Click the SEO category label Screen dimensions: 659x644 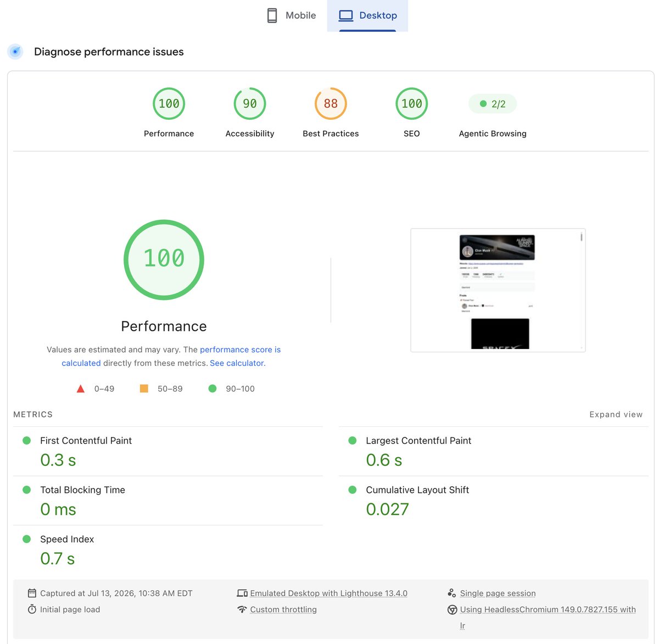tap(412, 134)
